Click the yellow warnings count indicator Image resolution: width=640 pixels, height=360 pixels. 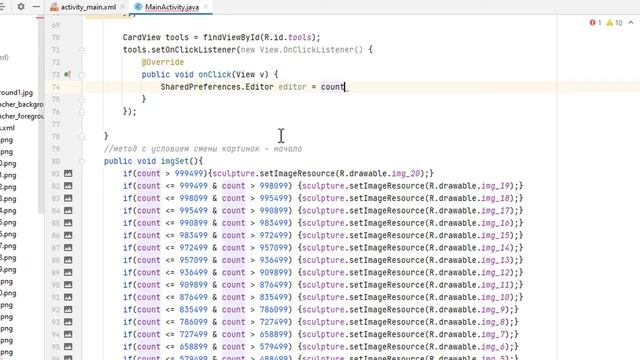coord(614,23)
